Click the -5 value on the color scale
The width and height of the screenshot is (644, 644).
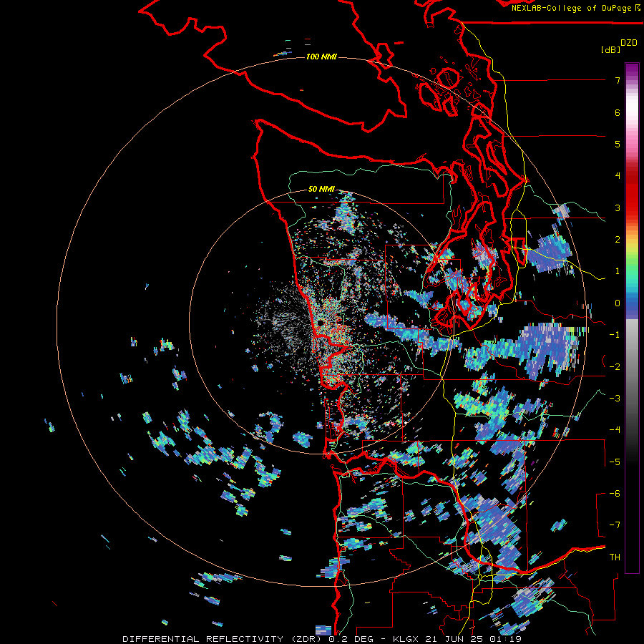point(615,462)
